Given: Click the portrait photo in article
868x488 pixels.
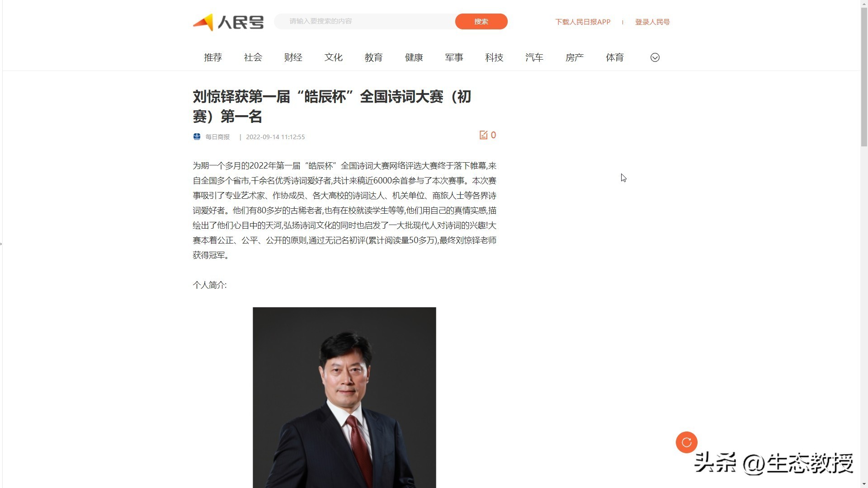Looking at the screenshot, I should (x=344, y=397).
